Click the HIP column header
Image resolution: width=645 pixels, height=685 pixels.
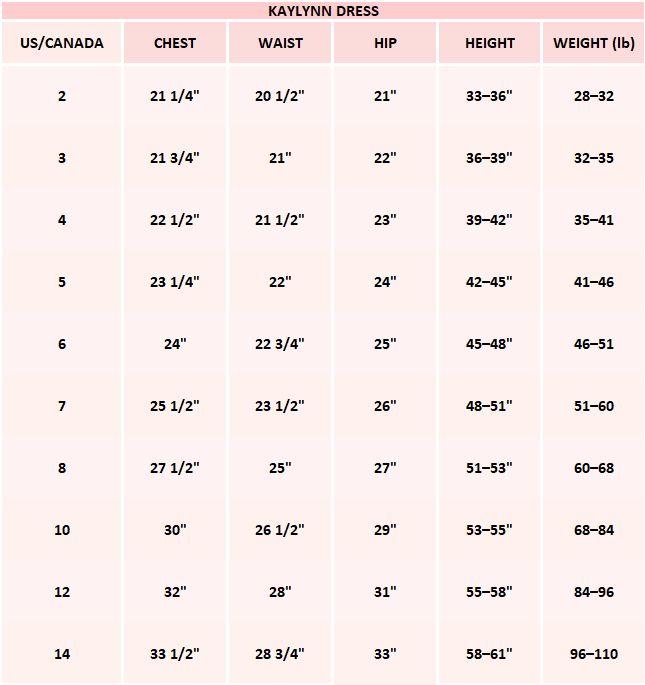tap(385, 43)
